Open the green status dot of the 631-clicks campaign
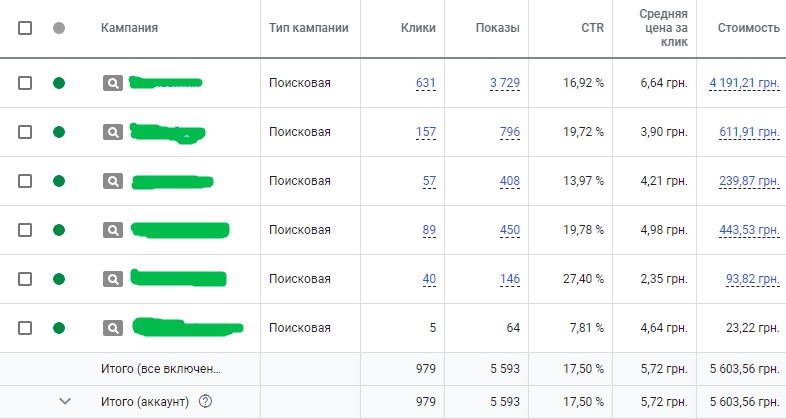 click(59, 83)
